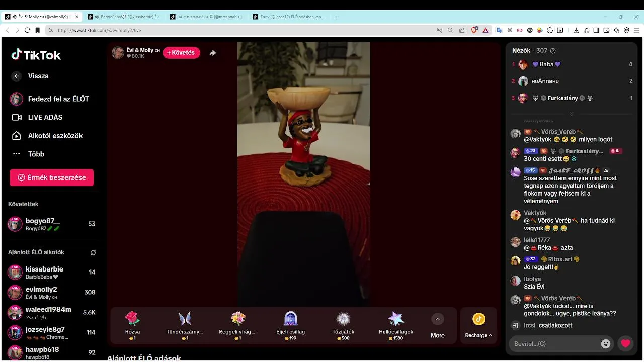Image resolution: width=644 pixels, height=362 pixels.
Task: Open a new browser tab
Action: (x=337, y=17)
